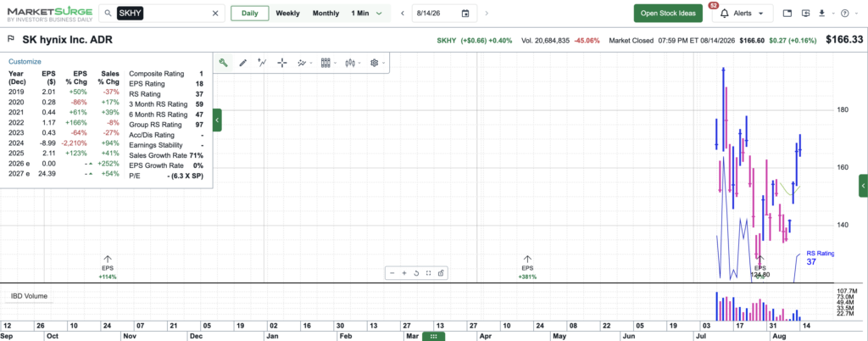868x341 pixels.
Task: Zoom in chart with plus icon
Action: point(404,273)
